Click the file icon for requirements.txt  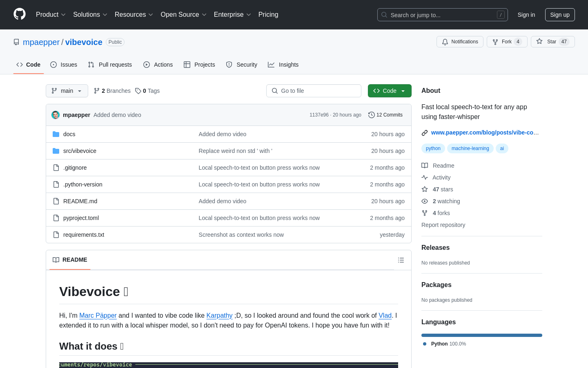(x=56, y=235)
